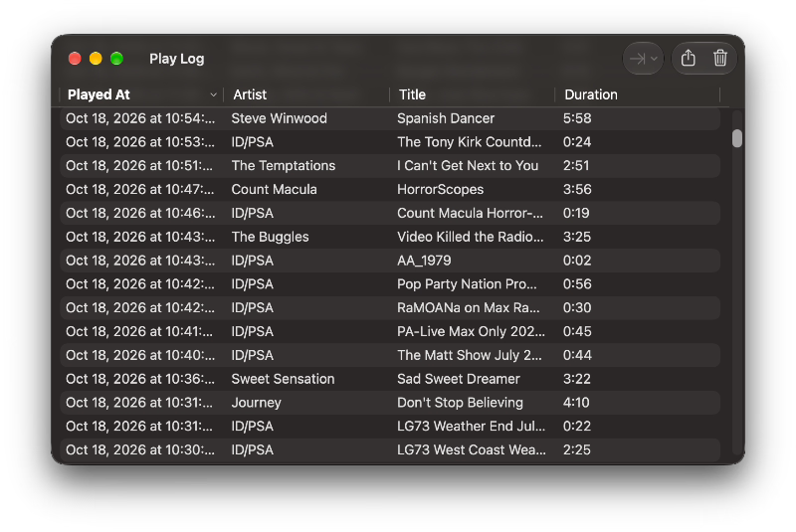Click duration 0:22
The image size is (796, 532).
[x=577, y=426]
